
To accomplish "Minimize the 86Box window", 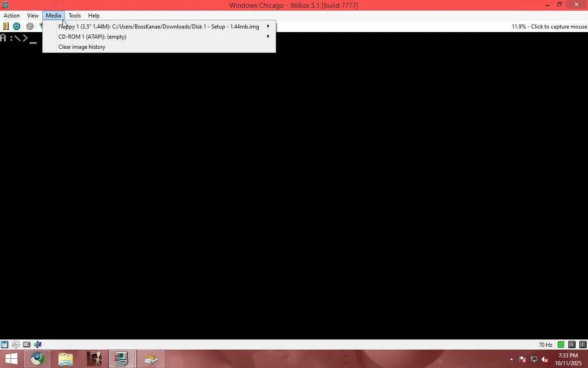I will (548, 5).
